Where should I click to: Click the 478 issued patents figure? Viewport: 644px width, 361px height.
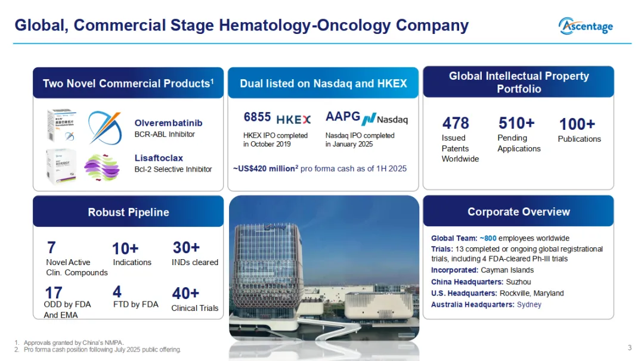pyautogui.click(x=456, y=123)
